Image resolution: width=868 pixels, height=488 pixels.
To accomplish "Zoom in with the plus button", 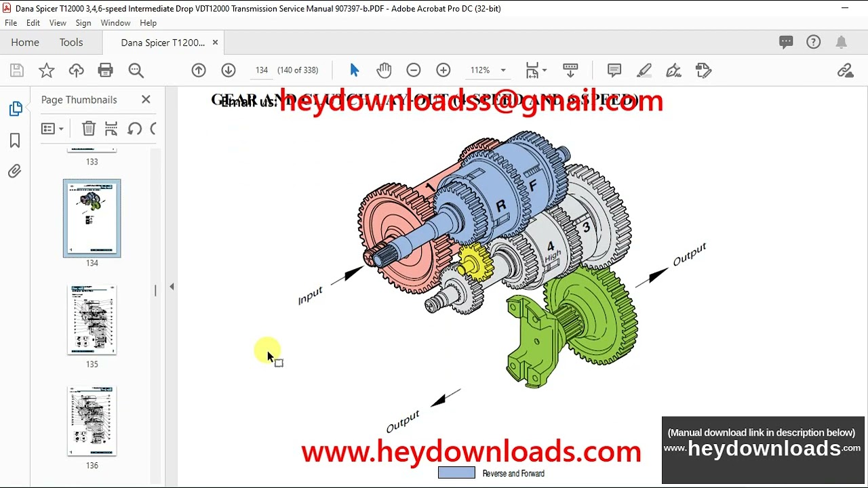I will (443, 70).
